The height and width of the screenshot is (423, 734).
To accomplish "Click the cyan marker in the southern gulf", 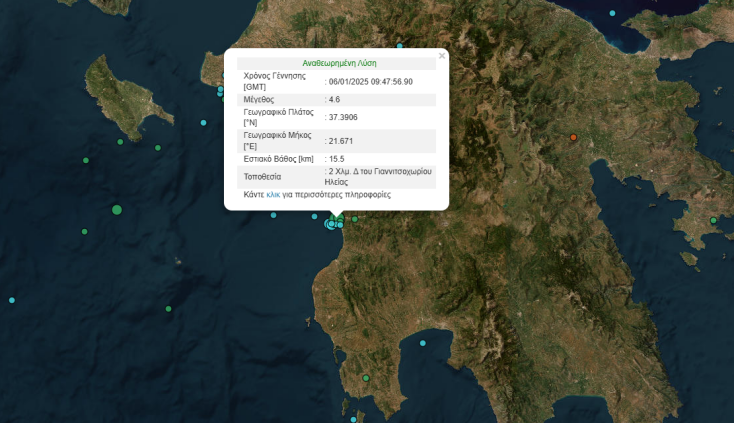I will tap(423, 343).
